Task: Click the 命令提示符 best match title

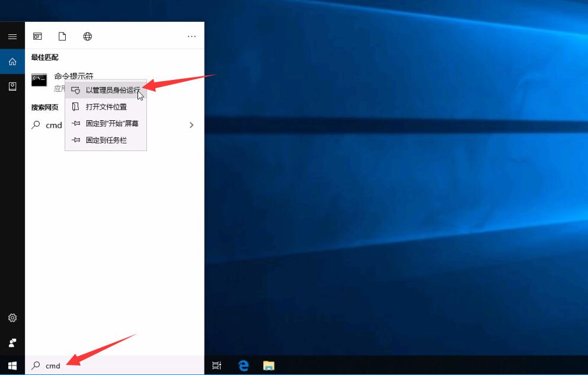Action: click(74, 76)
